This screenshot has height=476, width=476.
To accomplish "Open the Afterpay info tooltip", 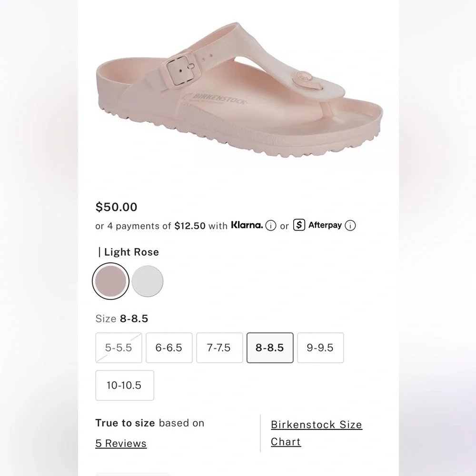I will point(350,226).
